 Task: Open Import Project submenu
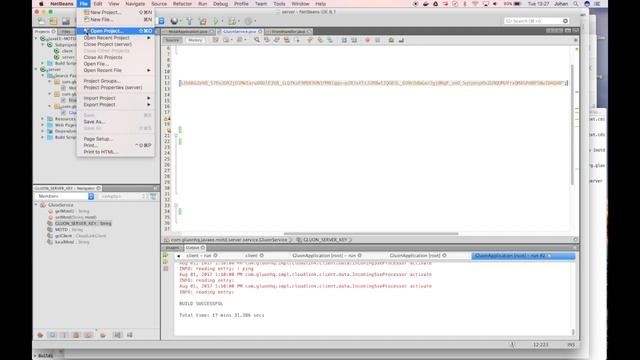[116, 98]
